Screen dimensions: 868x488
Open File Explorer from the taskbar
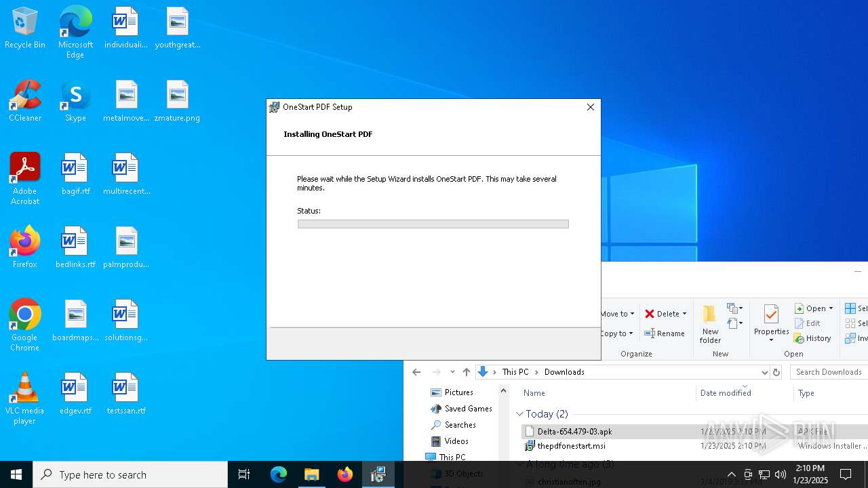pyautogui.click(x=311, y=474)
